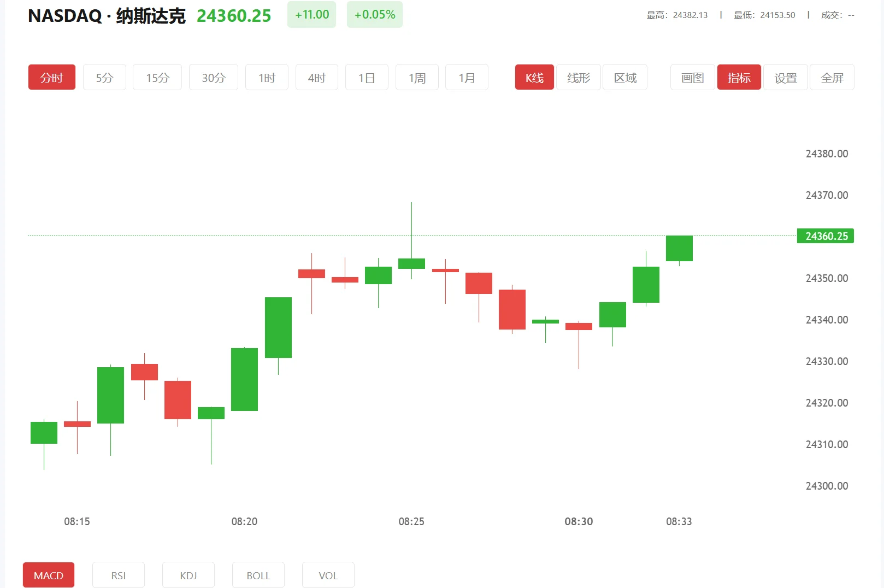Screen dimensions: 884x588
Task: Switch to the 5分 timeframe
Action: pyautogui.click(x=104, y=77)
